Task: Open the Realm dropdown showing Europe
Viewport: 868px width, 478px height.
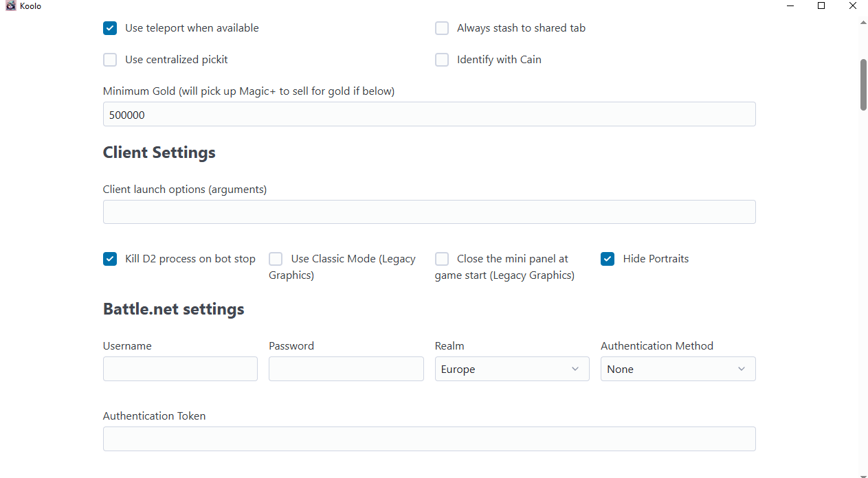Action: [512, 369]
